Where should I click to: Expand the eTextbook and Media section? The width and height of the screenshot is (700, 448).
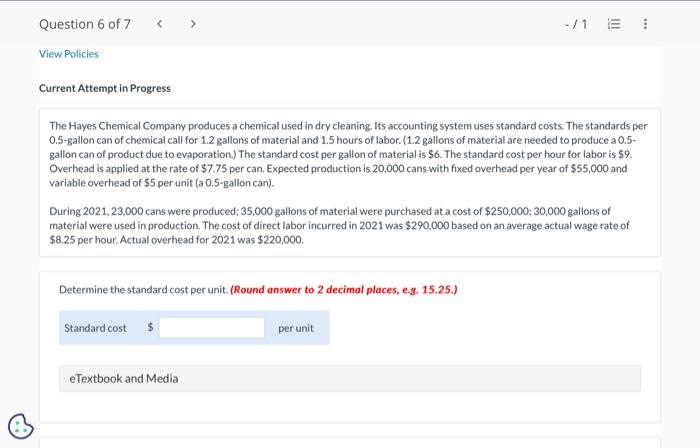[350, 378]
